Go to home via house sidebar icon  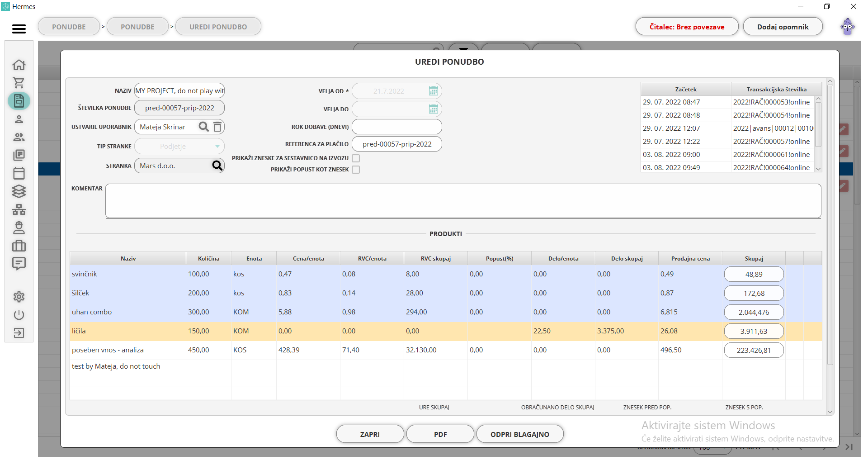[19, 65]
